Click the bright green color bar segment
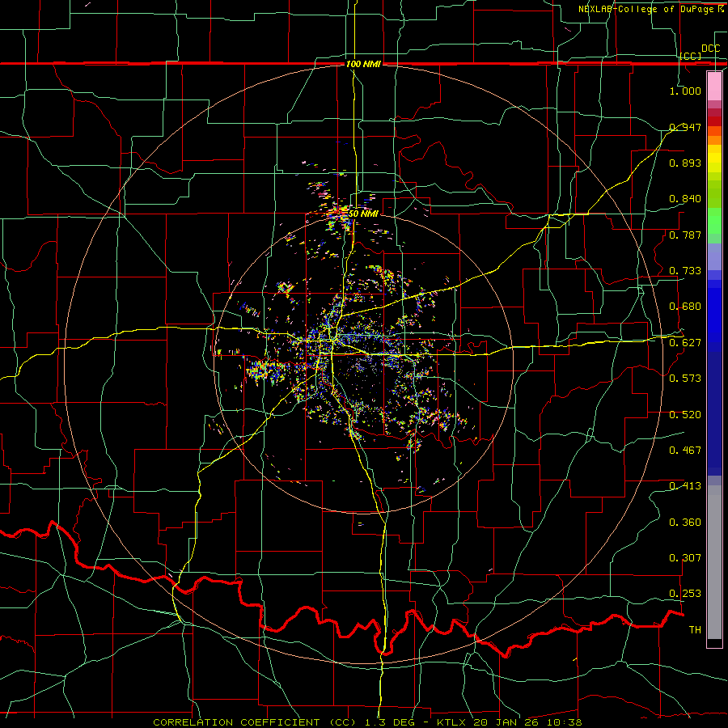 click(x=714, y=221)
